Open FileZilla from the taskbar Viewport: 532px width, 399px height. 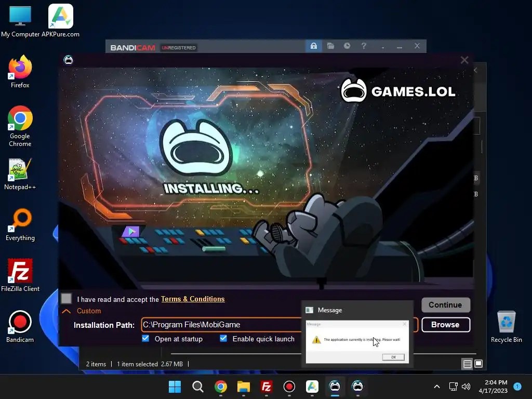pyautogui.click(x=267, y=387)
